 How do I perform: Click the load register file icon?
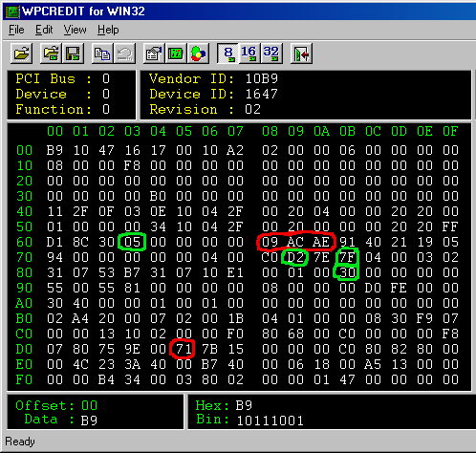pyautogui.click(x=51, y=54)
